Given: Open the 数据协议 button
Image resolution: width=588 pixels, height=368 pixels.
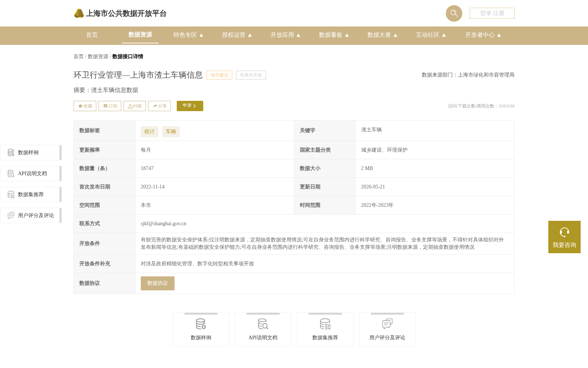Looking at the screenshot, I should [158, 283].
